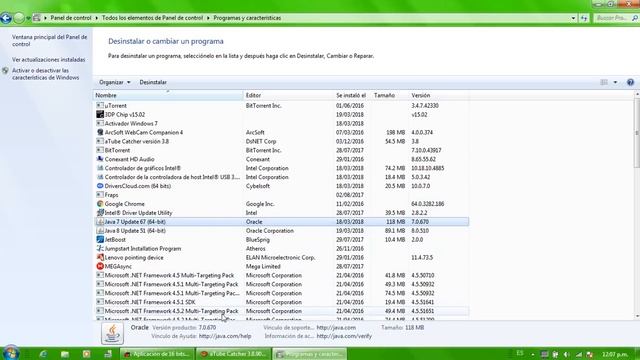This screenshot has height=360, width=640.
Task: Click the uTorrent program icon
Action: tap(100, 105)
